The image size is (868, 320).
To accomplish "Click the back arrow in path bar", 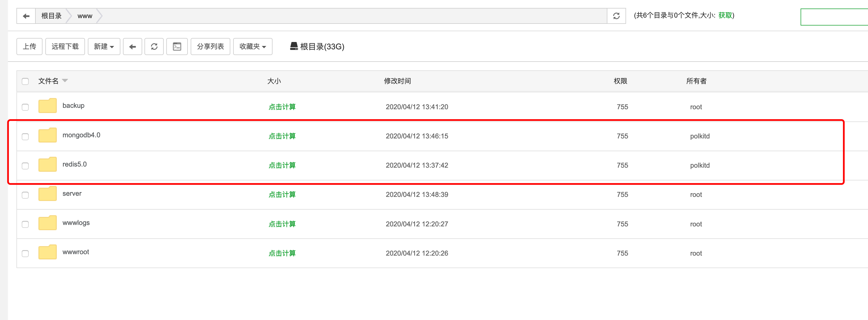I will pos(26,16).
